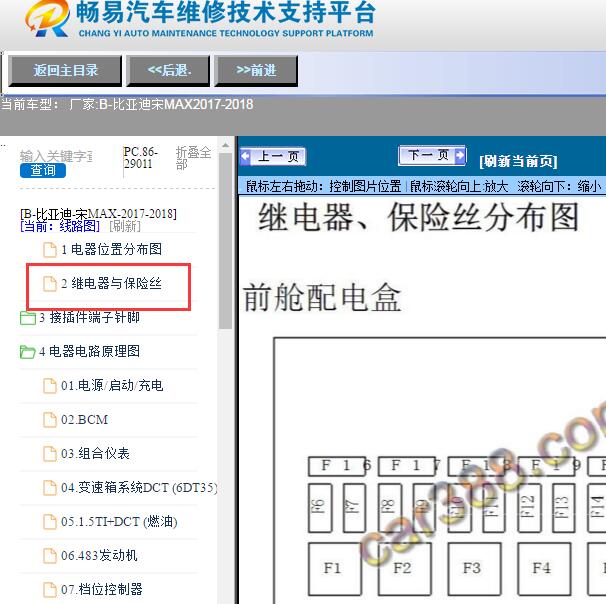Open 04.变速箱系统DCT (6DT35) diagram

point(139,487)
